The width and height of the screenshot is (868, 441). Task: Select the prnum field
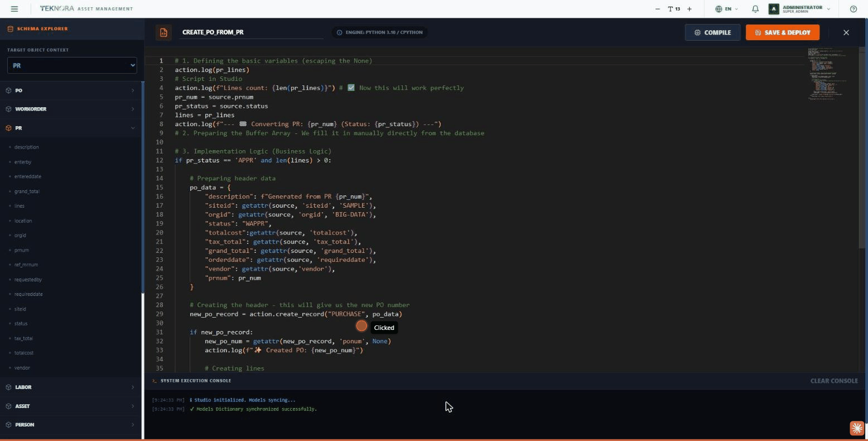21,250
